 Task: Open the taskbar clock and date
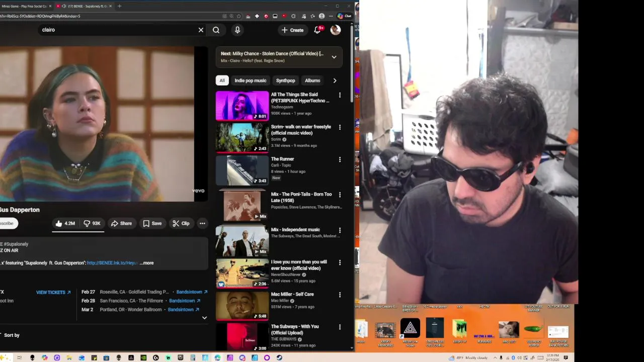552,357
